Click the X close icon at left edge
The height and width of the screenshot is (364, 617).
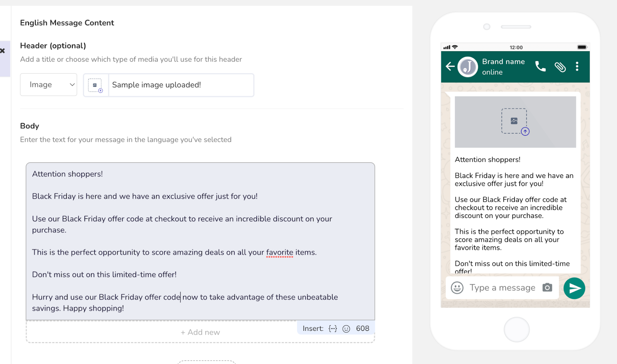2,51
